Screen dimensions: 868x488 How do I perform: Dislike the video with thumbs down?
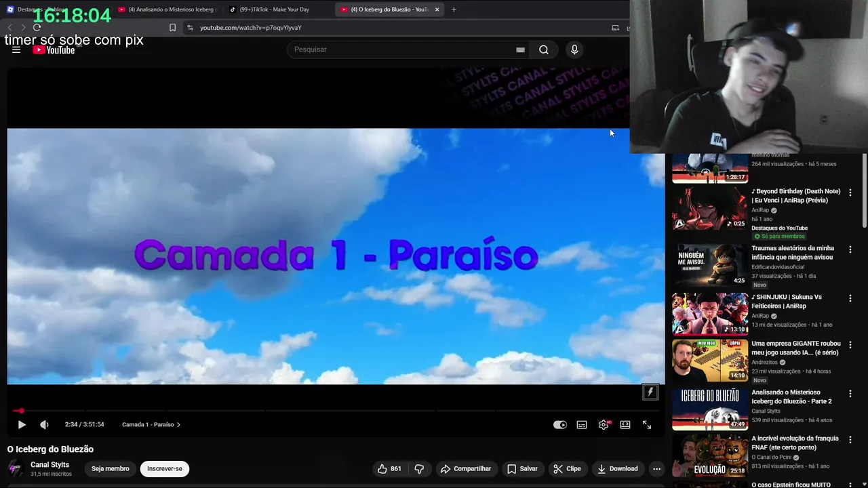pos(419,468)
